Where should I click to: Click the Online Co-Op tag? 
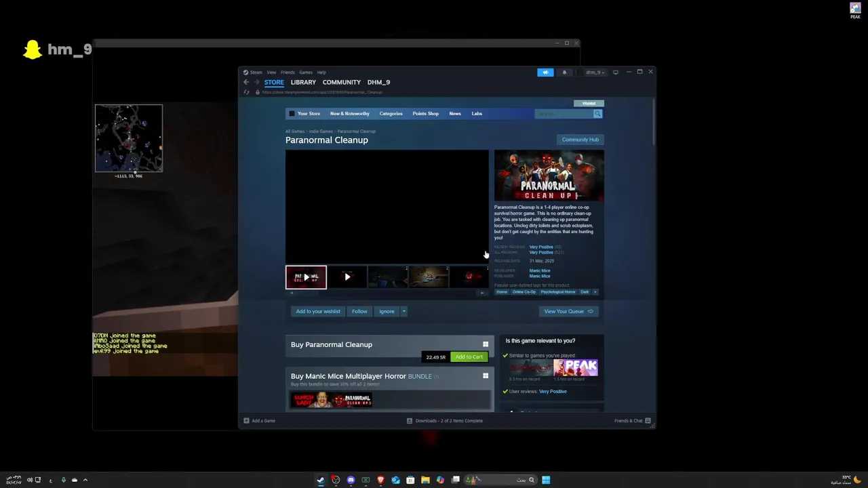pos(524,292)
